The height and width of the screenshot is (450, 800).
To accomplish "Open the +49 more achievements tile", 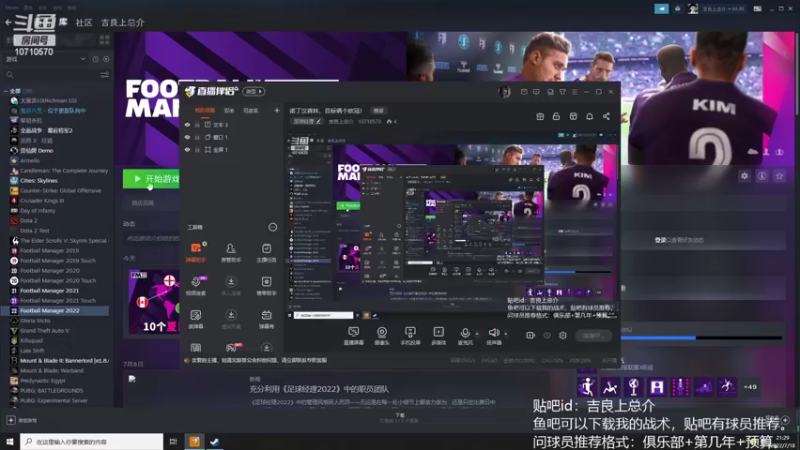I will (750, 387).
